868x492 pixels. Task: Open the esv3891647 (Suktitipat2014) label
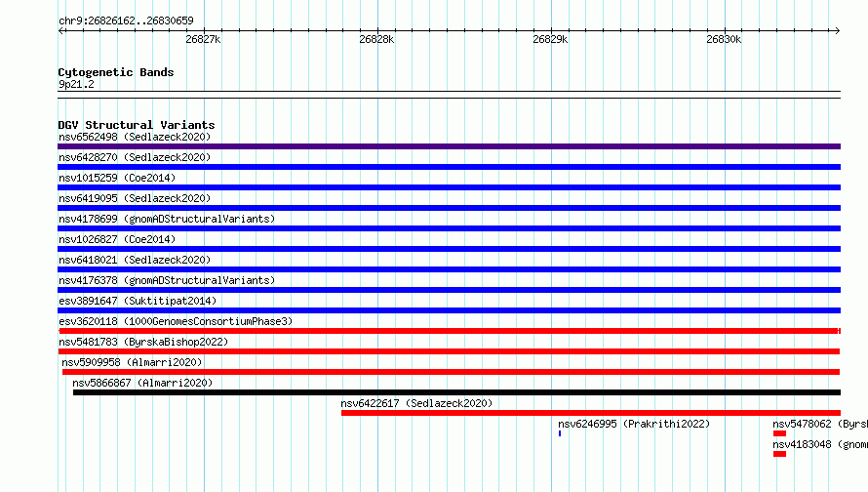tap(138, 301)
